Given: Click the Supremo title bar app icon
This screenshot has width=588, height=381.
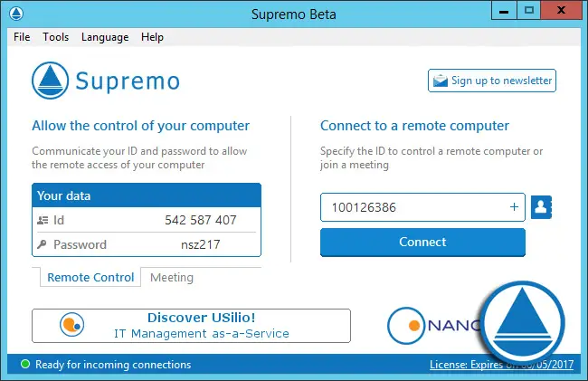Looking at the screenshot, I should coord(16,14).
